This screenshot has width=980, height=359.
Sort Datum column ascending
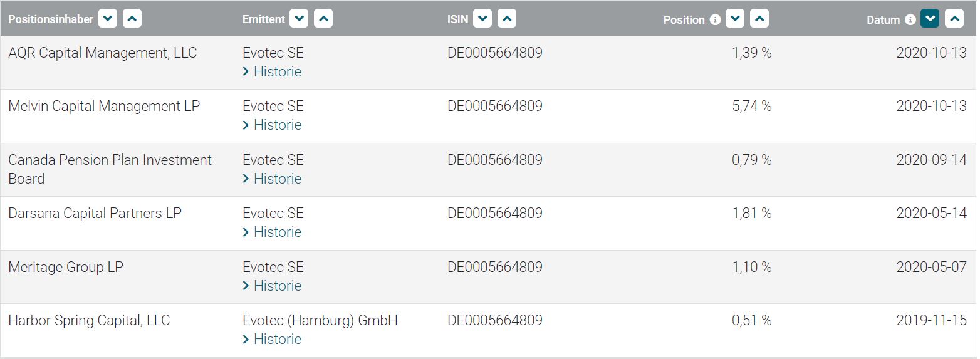pos(954,19)
